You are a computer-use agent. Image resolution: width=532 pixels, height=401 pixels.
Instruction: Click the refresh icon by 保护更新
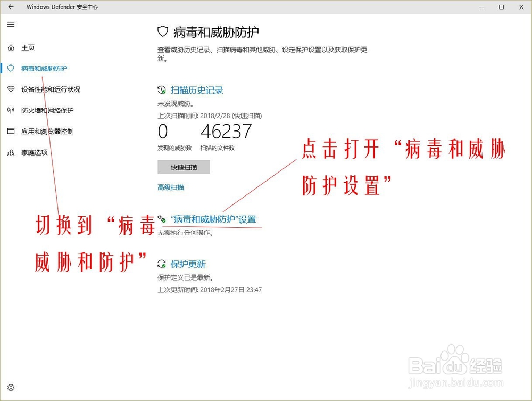pyautogui.click(x=162, y=264)
